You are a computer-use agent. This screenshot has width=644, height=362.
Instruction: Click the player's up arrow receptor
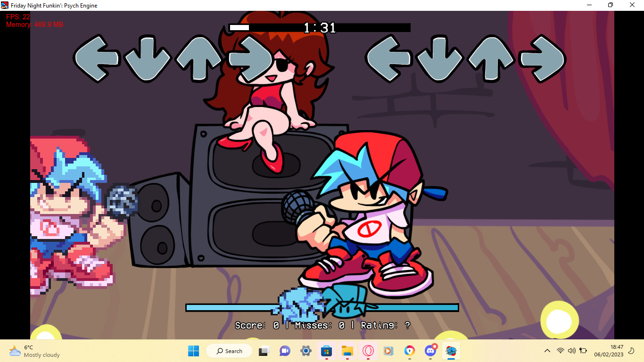491,58
